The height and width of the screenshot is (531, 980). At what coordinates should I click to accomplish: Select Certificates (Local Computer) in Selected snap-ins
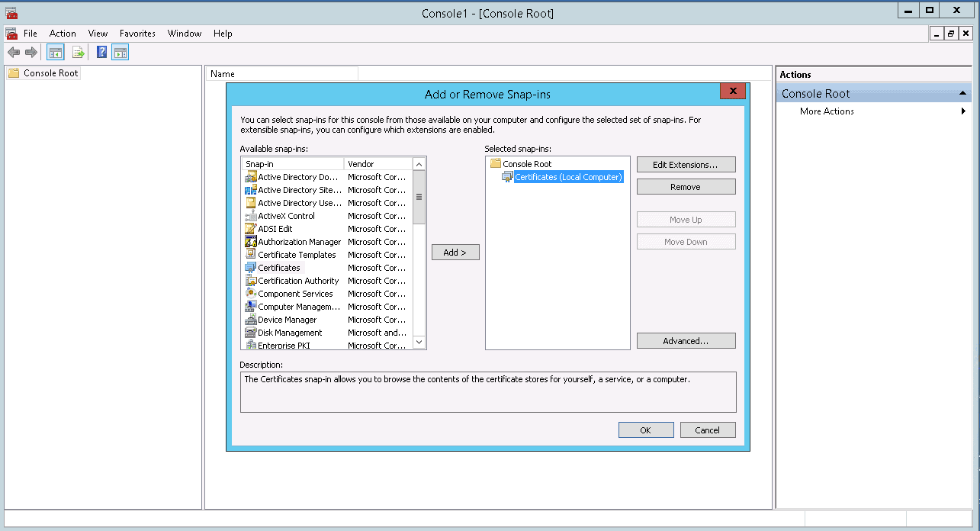tap(569, 177)
